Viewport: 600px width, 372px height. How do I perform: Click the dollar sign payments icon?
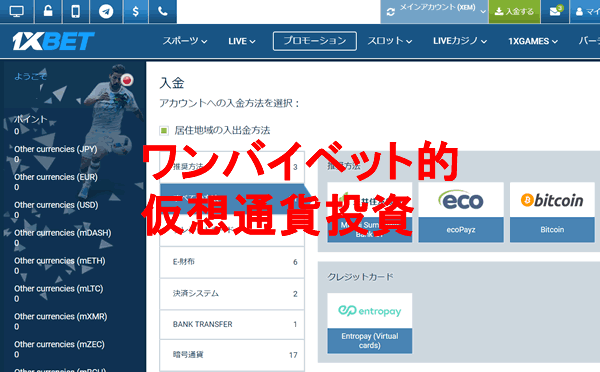click(135, 11)
